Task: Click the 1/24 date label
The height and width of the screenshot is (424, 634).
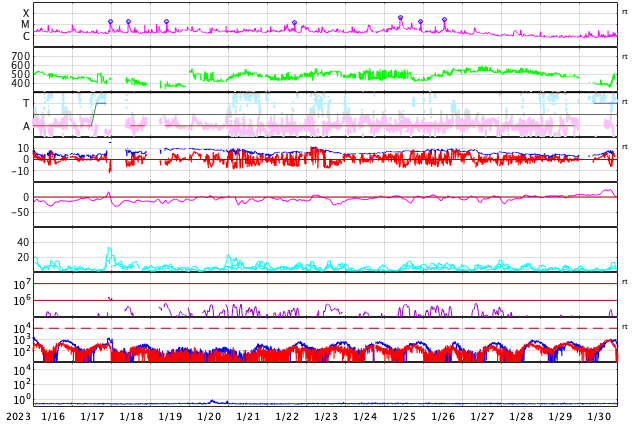Action: [365, 417]
